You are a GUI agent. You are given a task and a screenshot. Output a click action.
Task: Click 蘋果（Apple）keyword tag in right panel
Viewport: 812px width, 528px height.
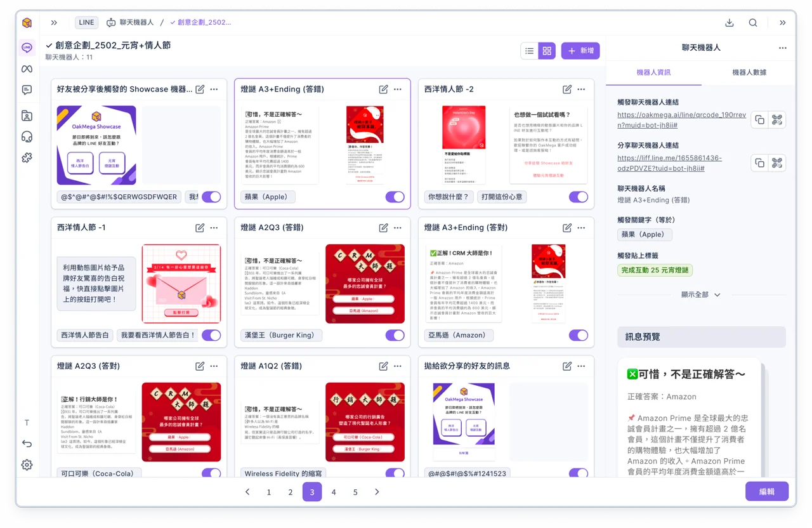point(645,234)
